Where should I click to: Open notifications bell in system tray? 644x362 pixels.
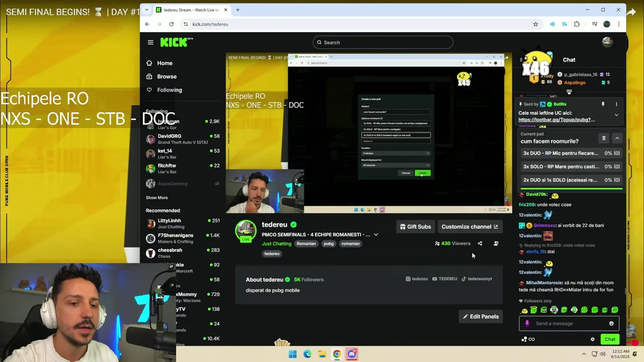point(635,354)
